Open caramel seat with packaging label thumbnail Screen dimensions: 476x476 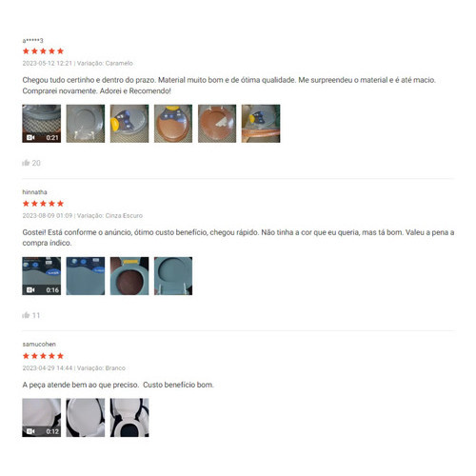pyautogui.click(x=173, y=124)
